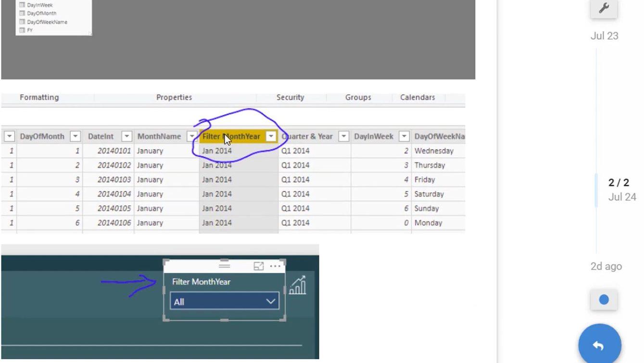This screenshot has width=644, height=363.
Task: Click the DayOfWeekName column header
Action: 440,137
